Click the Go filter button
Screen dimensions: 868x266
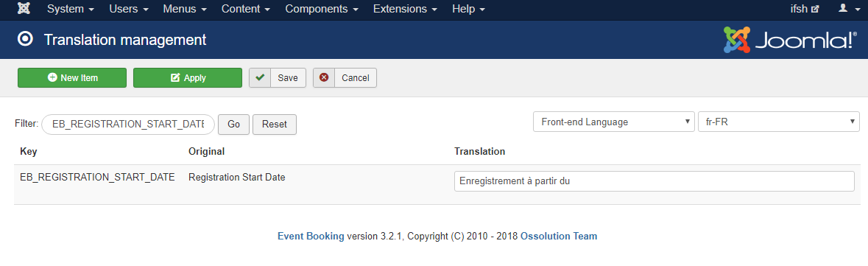pos(233,124)
